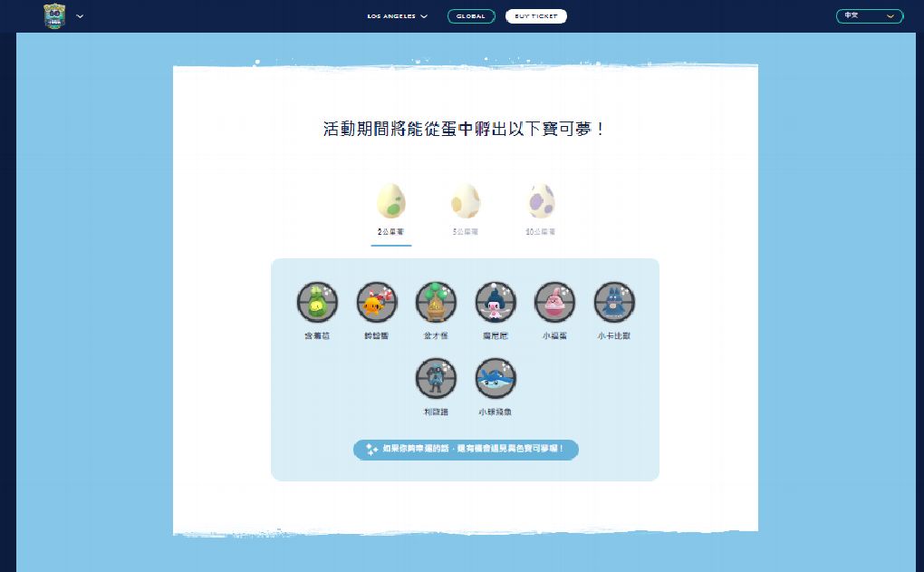Click the heading 活動期間將能從蛋中孵出以下寶可夢
The width and height of the screenshot is (924, 572).
click(x=463, y=129)
